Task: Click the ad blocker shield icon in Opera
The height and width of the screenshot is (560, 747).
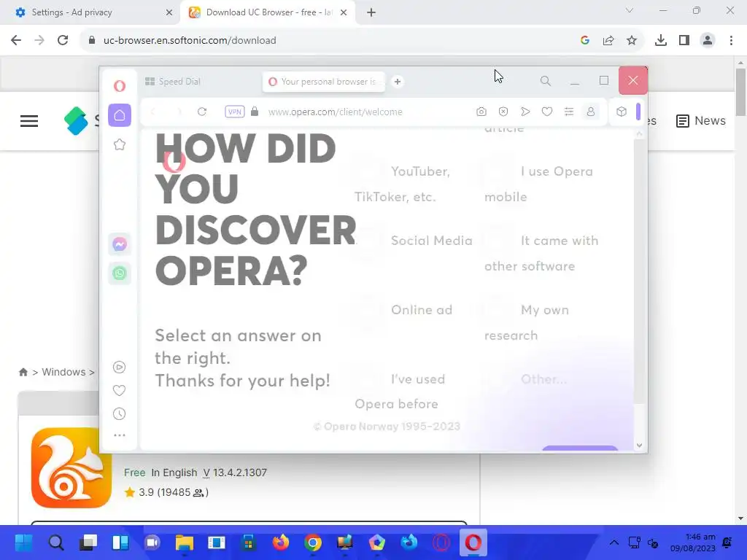Action: (x=503, y=112)
